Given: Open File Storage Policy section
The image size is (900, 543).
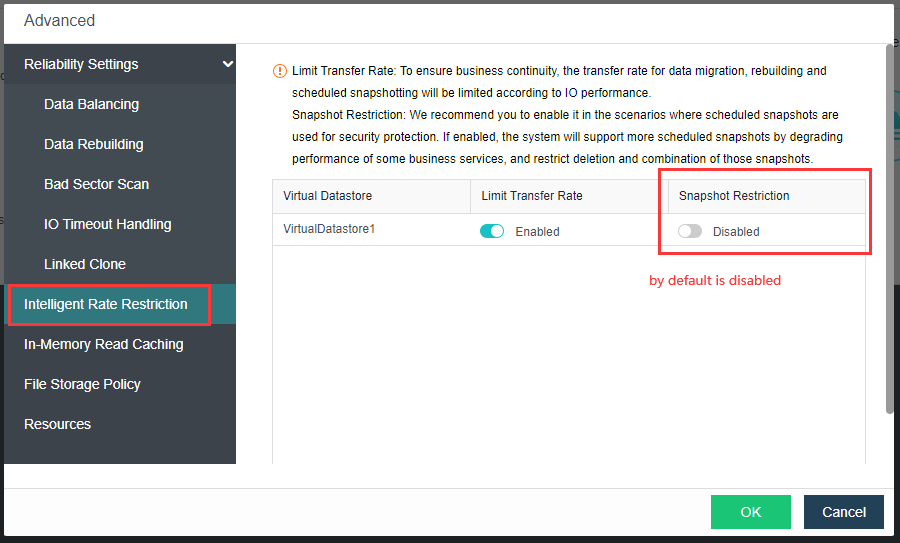Looking at the screenshot, I should click(x=82, y=384).
